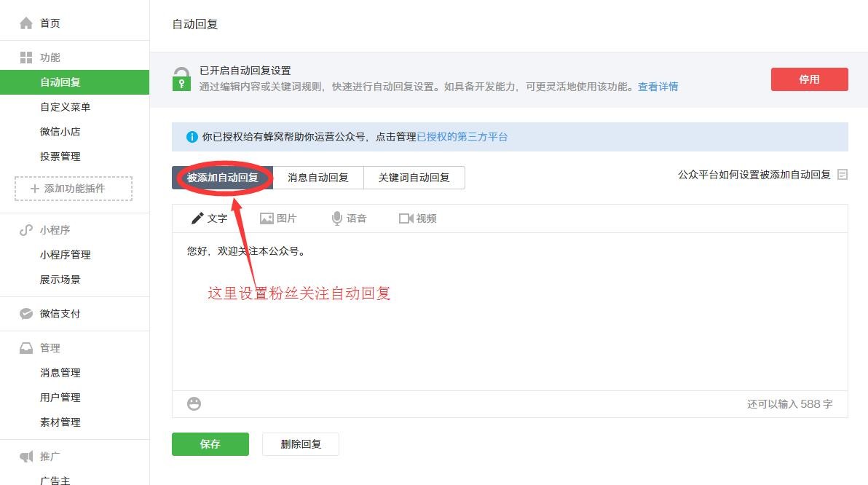
Task: Open 投票管理 in the sidebar
Action: click(x=60, y=156)
